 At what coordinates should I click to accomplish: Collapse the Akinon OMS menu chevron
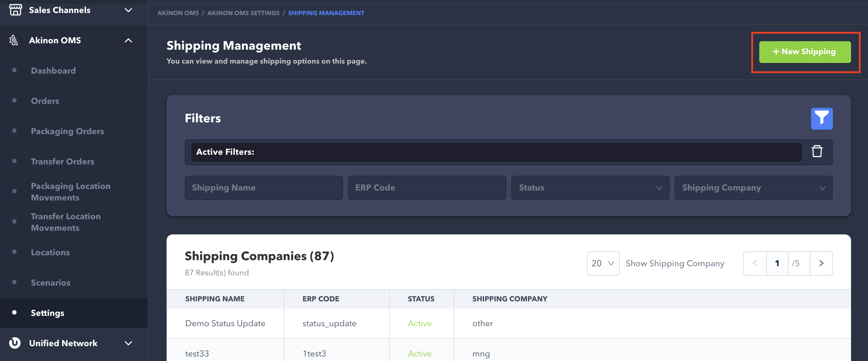[x=128, y=41]
